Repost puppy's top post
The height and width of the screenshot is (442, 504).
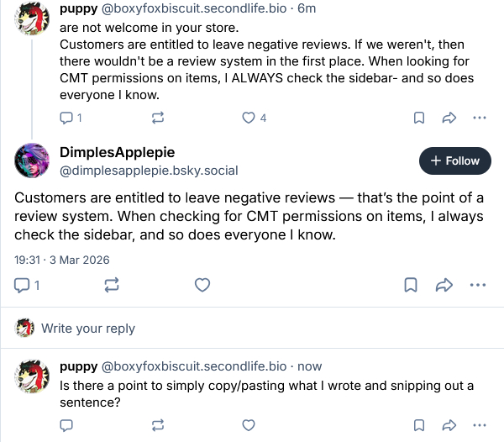pos(157,118)
